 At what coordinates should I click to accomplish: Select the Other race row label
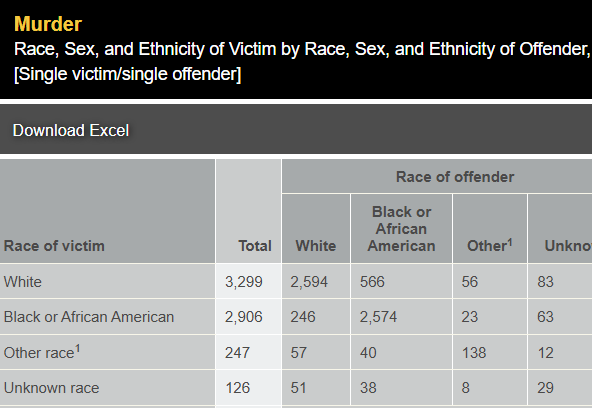pos(42,352)
